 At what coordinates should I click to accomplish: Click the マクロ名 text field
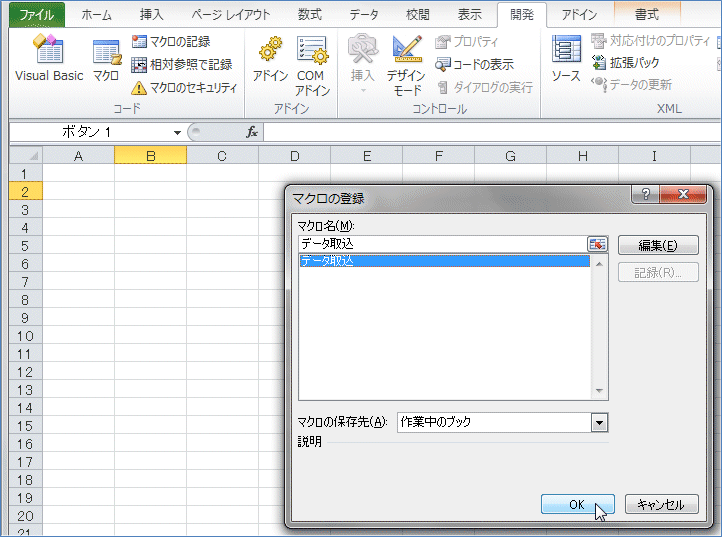coord(443,244)
